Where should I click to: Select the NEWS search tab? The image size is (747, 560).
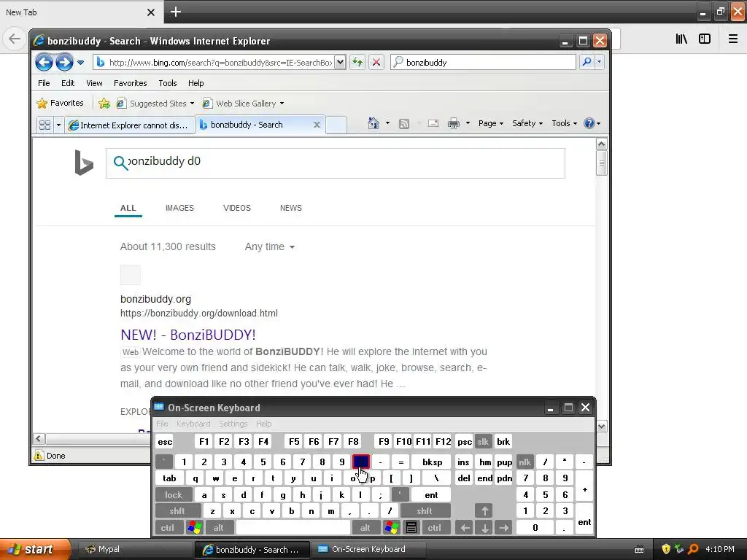[291, 208]
